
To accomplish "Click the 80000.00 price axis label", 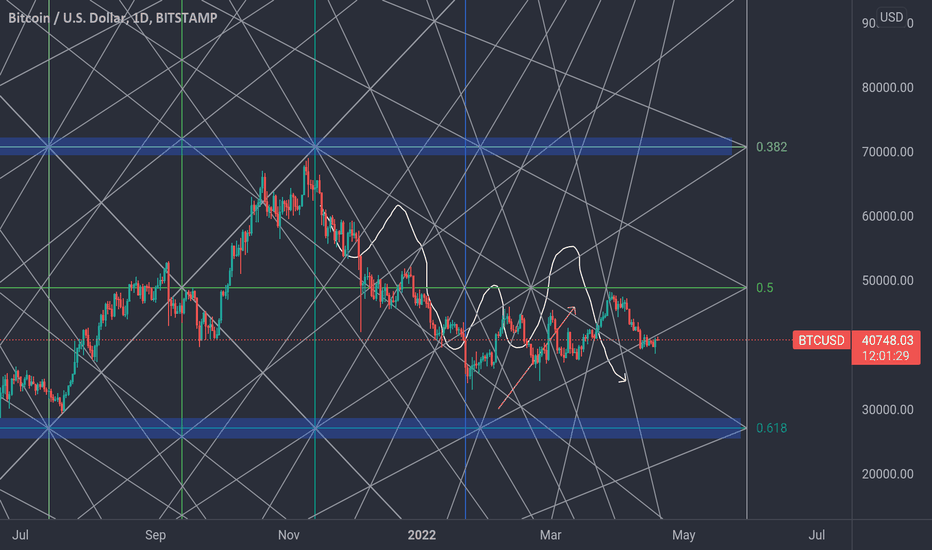I will pos(887,87).
